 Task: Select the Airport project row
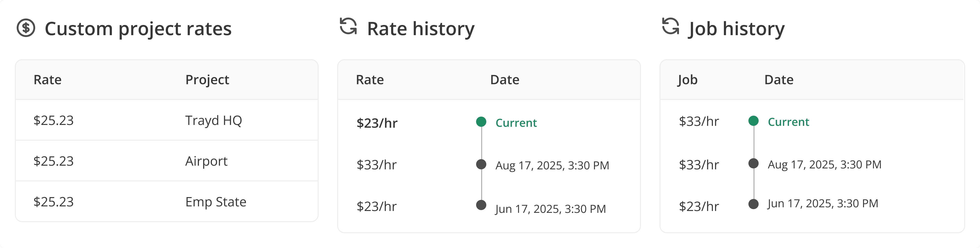point(167,161)
